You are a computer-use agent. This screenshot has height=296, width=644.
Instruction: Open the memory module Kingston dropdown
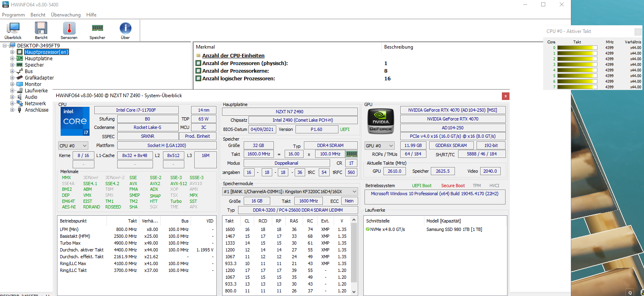pyautogui.click(x=290, y=192)
